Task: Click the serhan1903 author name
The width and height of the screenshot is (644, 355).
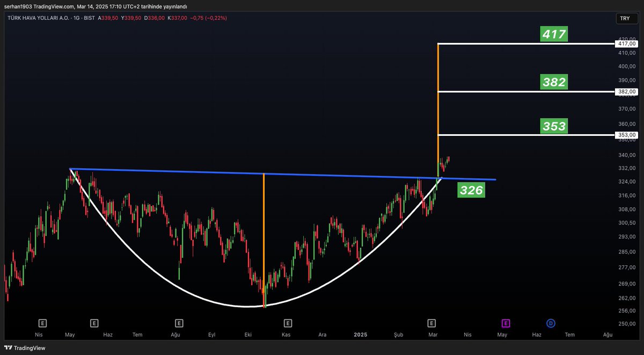Action: point(17,6)
